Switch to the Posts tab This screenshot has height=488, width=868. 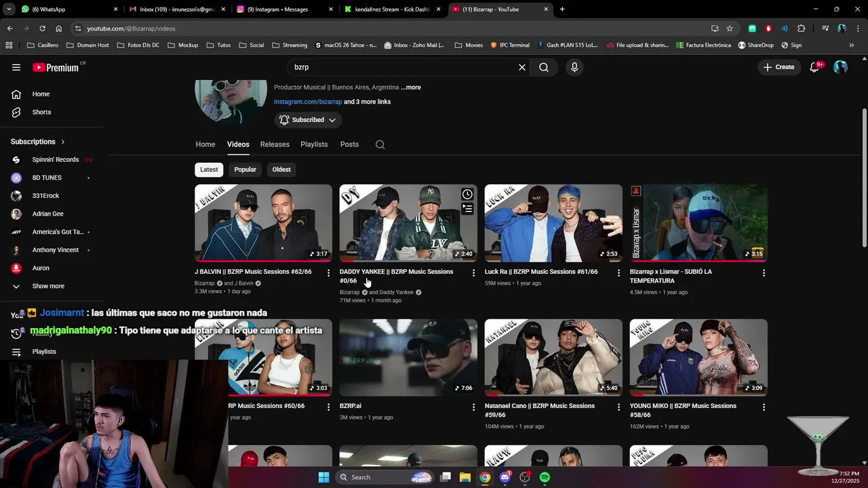click(x=349, y=144)
